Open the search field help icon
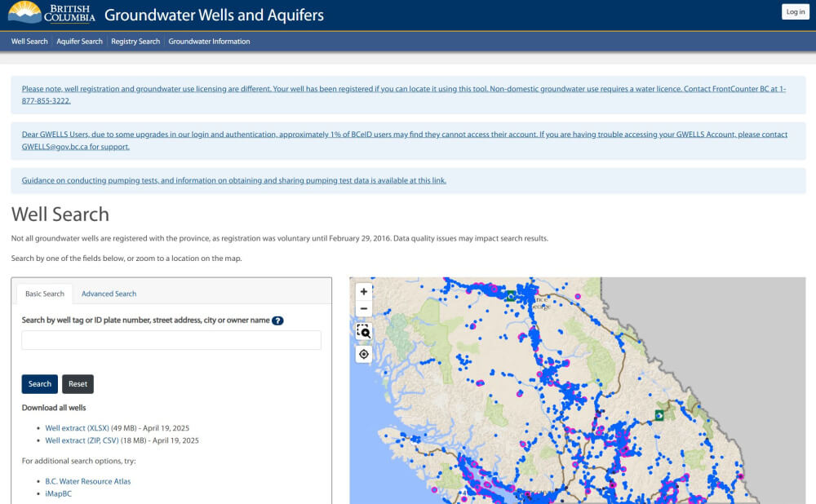Screen dimensions: 816x504 (277, 321)
